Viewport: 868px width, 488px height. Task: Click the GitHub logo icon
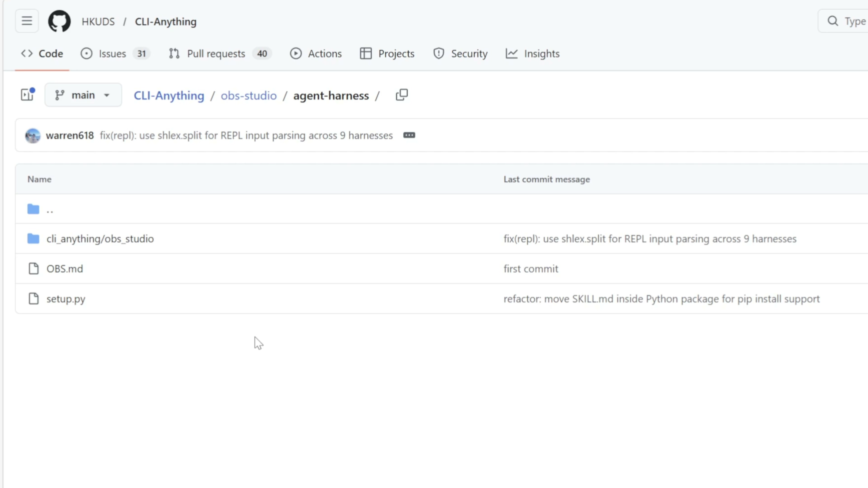pos(59,21)
